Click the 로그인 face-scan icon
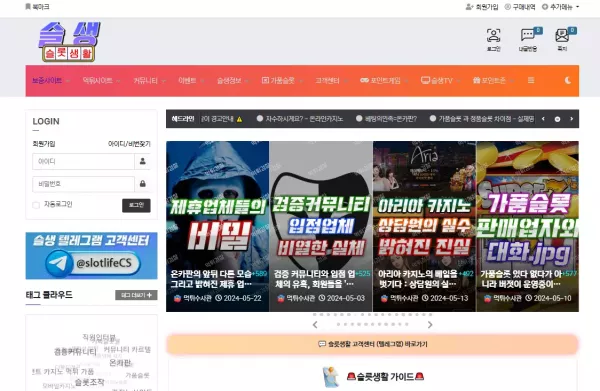Image resolution: width=600 pixels, height=391 pixels. pyautogui.click(x=493, y=36)
